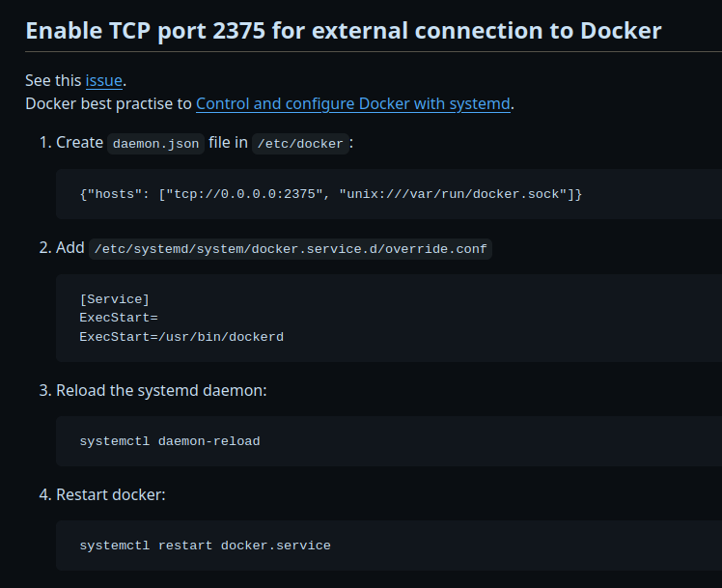Click the /etc/docker inline code
This screenshot has height=588, width=722.
[x=298, y=144]
